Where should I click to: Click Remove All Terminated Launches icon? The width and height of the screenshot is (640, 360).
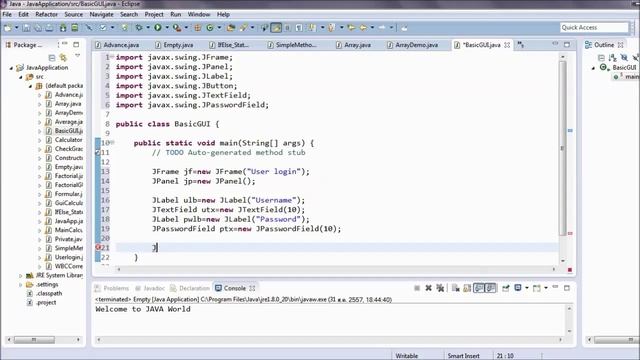coord(440,288)
